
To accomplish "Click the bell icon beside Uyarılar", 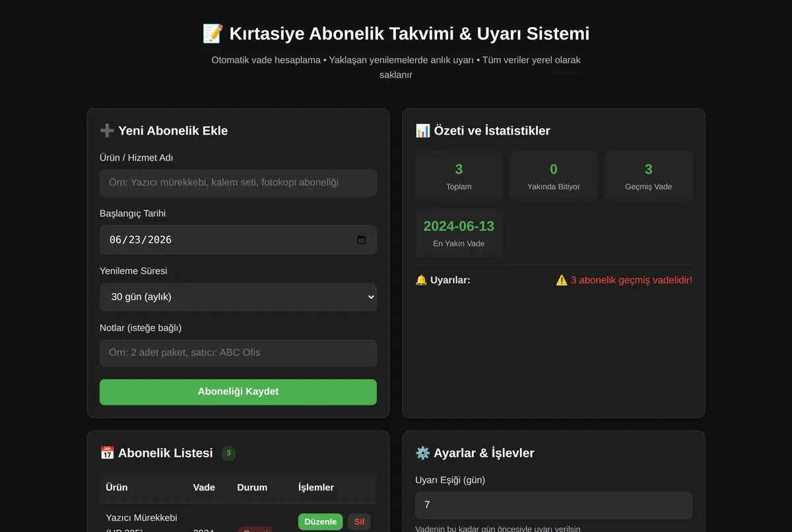I will pos(422,280).
